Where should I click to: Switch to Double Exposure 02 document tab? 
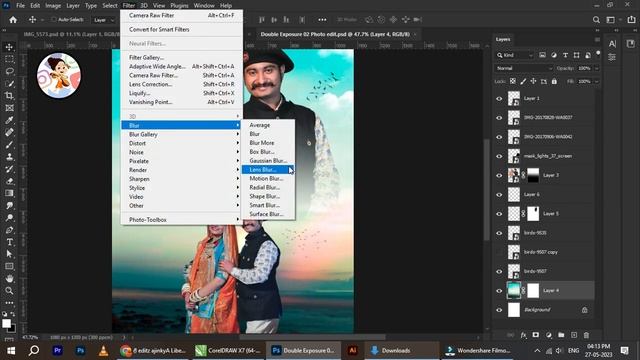click(x=335, y=34)
